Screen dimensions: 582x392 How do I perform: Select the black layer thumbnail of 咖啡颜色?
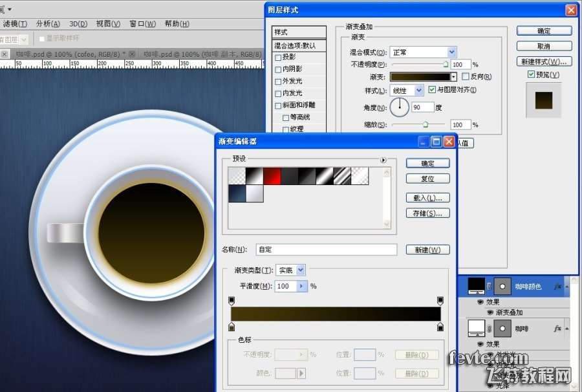[x=477, y=286]
